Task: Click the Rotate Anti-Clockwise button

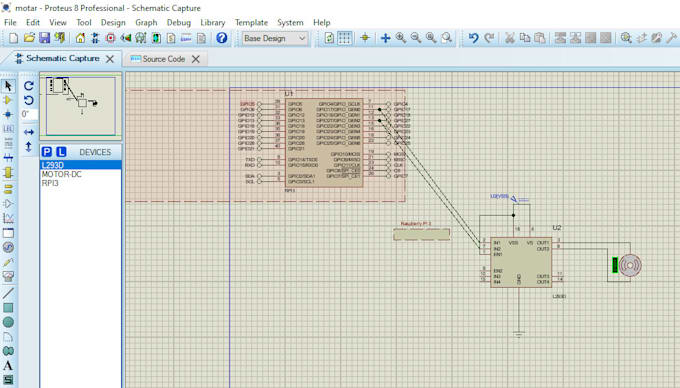Action: [29, 100]
